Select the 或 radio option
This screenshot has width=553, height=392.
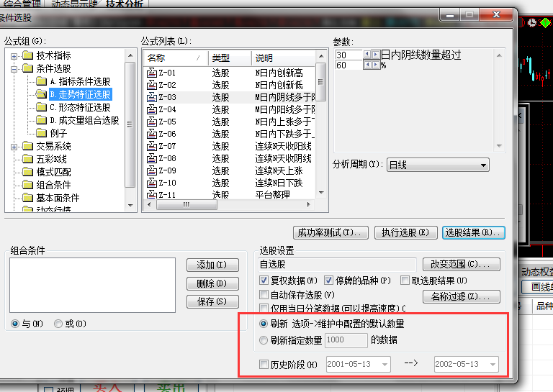pyautogui.click(x=58, y=324)
